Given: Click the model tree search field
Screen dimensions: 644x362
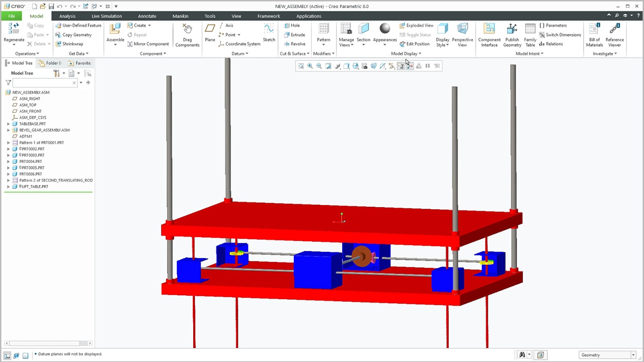Looking at the screenshot, I should coord(42,83).
